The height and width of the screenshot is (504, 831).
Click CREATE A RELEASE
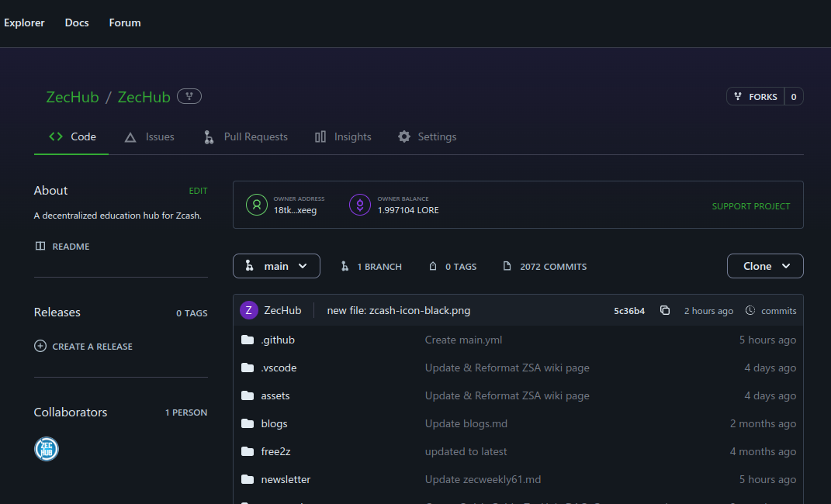pos(92,347)
